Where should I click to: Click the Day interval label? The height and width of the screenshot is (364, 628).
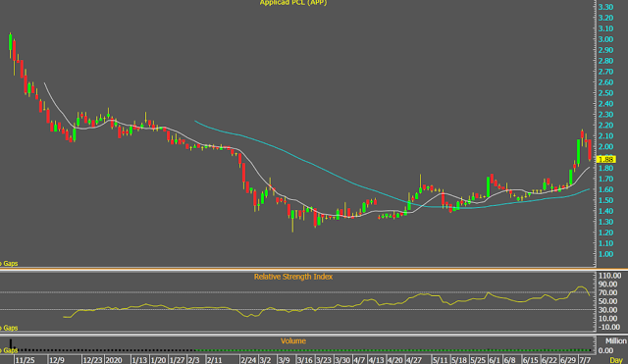point(616,360)
